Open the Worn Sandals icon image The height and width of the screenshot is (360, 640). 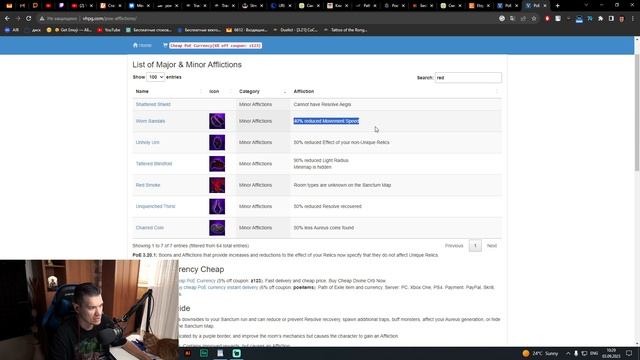pos(217,121)
